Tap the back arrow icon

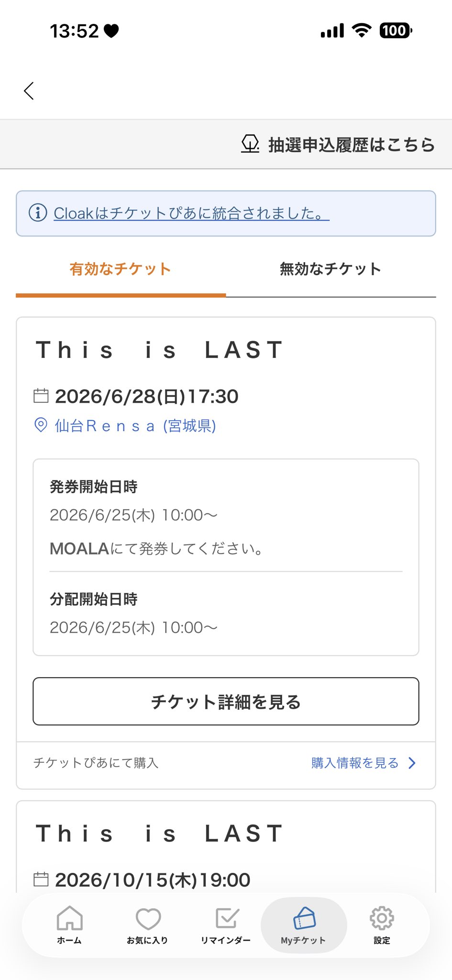coord(29,90)
